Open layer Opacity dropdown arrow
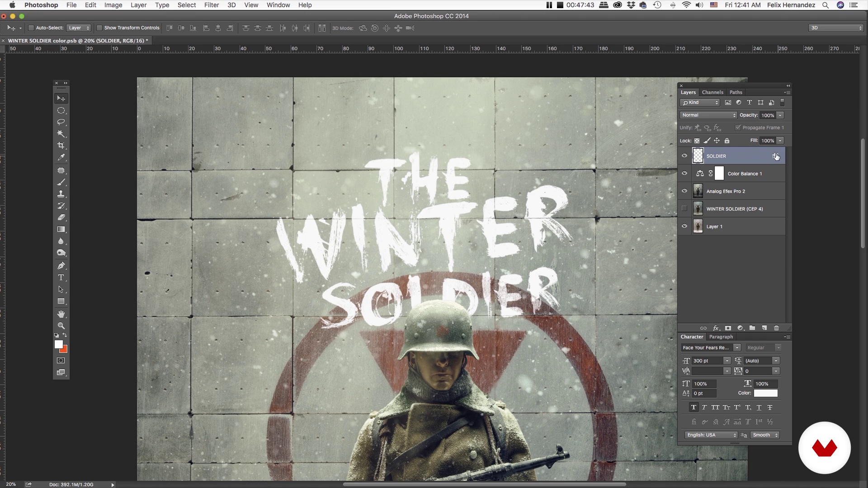 780,115
